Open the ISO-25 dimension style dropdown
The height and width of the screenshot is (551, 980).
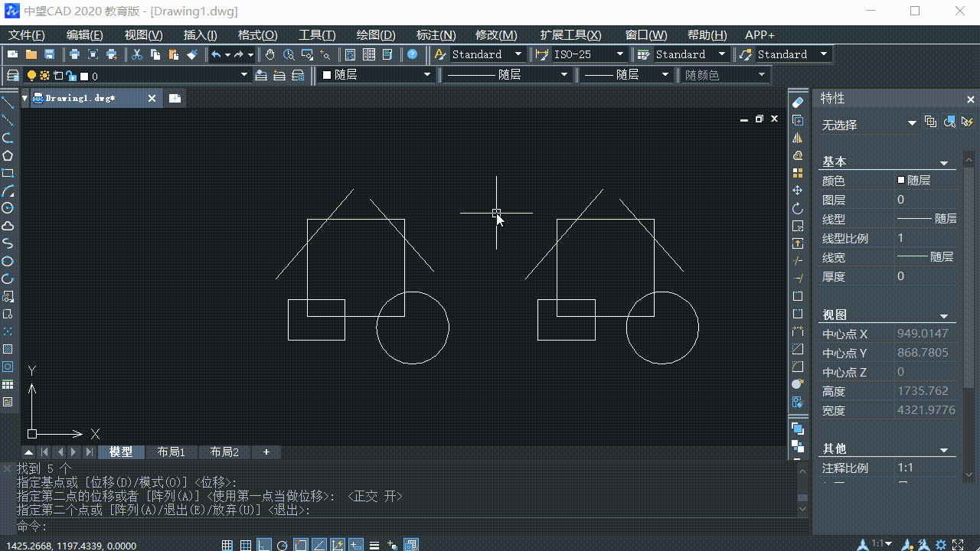click(x=619, y=54)
